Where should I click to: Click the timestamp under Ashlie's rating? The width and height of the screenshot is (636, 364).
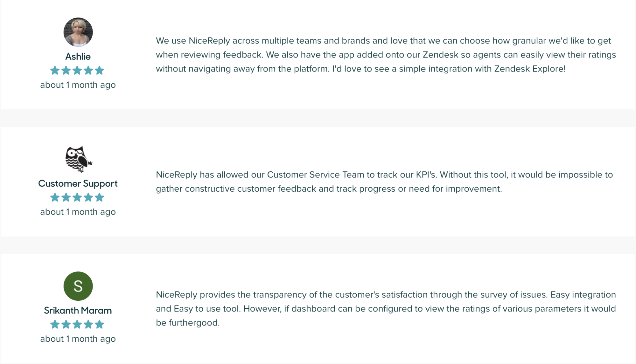click(x=78, y=85)
